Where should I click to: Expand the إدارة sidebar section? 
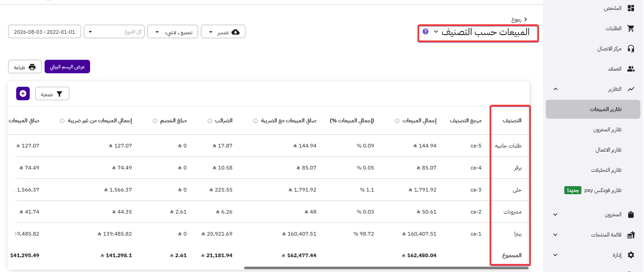point(555,255)
